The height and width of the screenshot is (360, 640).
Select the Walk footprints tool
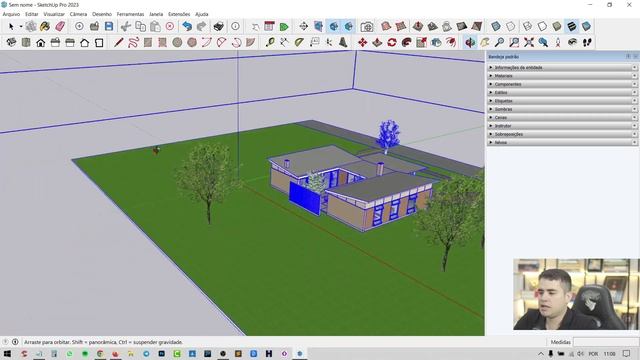click(x=587, y=42)
